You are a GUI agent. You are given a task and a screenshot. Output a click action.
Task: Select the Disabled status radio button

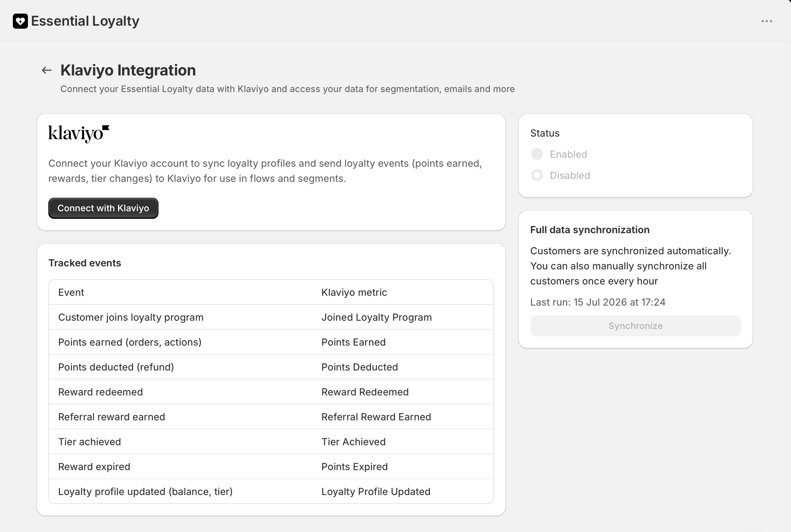pos(537,175)
